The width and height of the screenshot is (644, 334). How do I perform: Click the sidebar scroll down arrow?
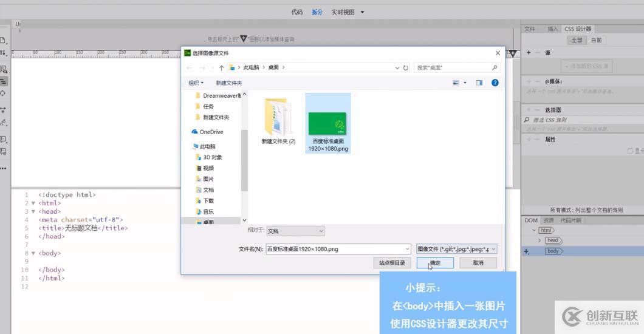click(x=244, y=220)
